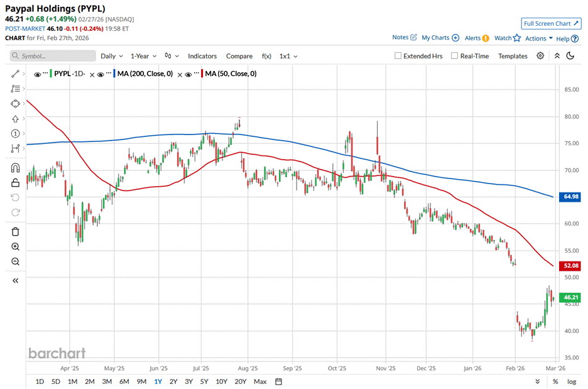The width and height of the screenshot is (588, 389).
Task: Remove MA 200 indicator with its X
Action: coord(180,75)
